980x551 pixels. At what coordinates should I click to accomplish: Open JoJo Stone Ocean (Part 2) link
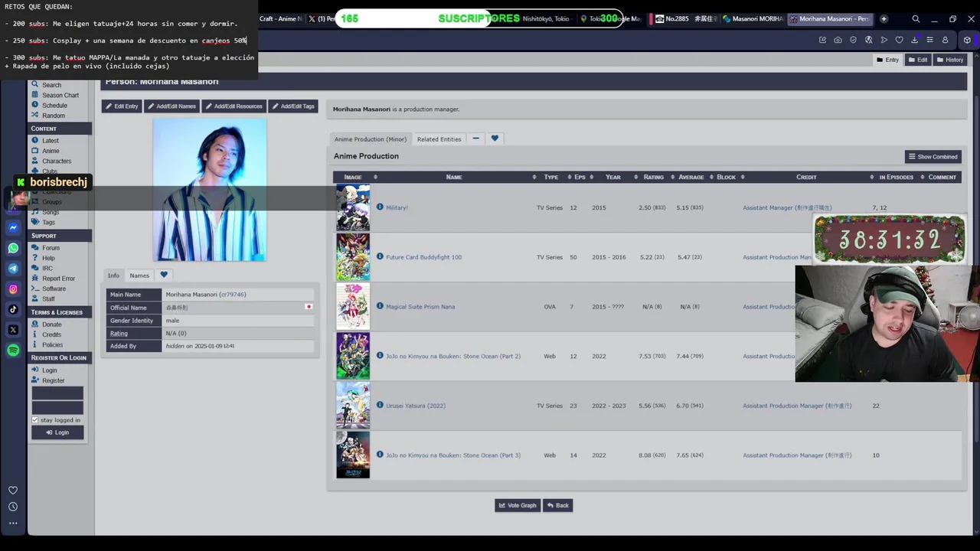453,356
